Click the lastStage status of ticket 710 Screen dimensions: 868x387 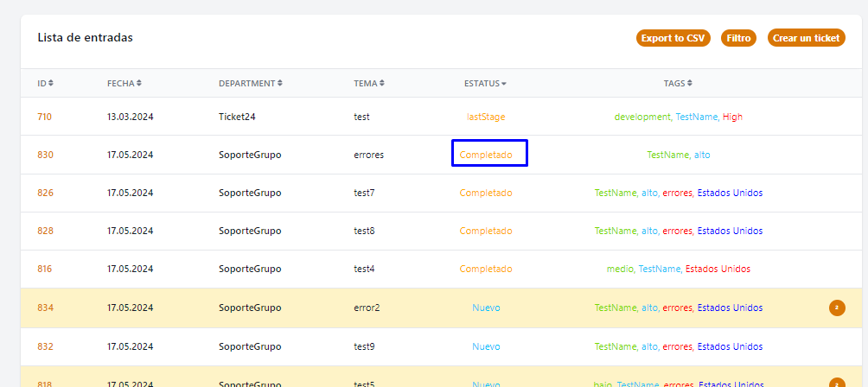pyautogui.click(x=485, y=117)
